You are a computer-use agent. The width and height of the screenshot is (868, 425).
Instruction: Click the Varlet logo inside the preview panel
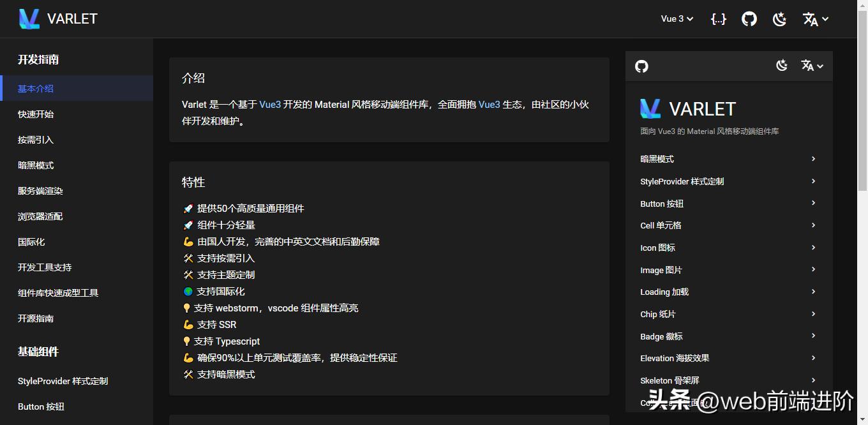(x=650, y=108)
